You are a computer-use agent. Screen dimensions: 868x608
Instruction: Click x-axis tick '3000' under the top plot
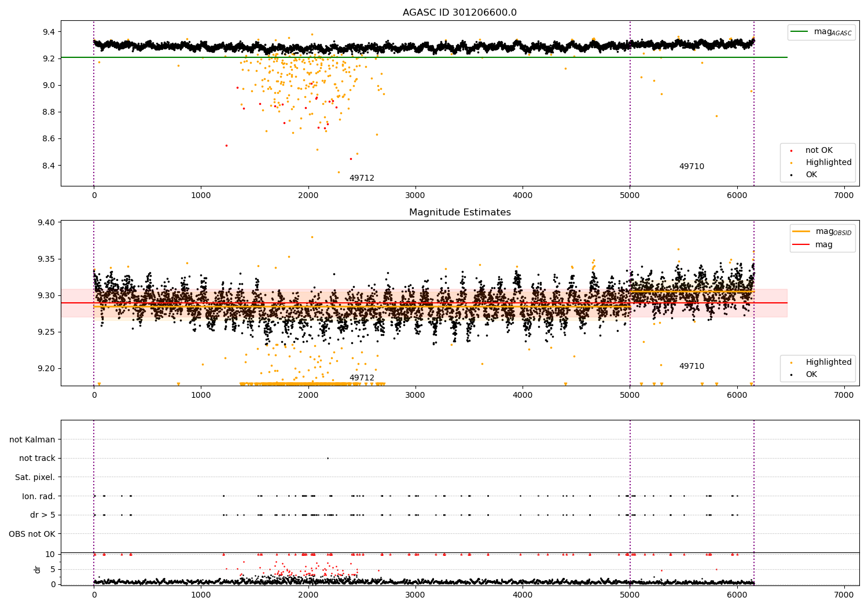tap(415, 196)
